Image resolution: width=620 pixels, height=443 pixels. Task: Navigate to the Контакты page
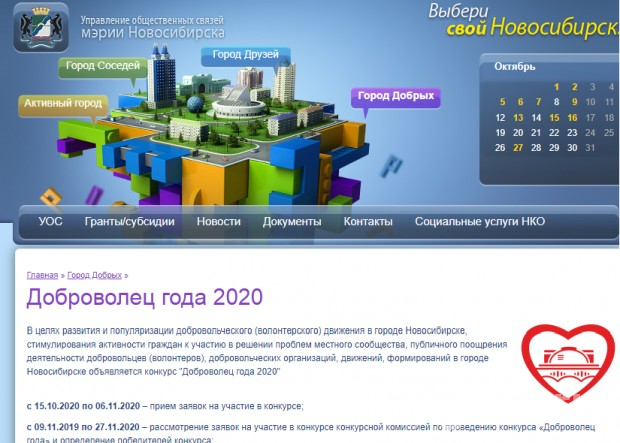(x=368, y=222)
